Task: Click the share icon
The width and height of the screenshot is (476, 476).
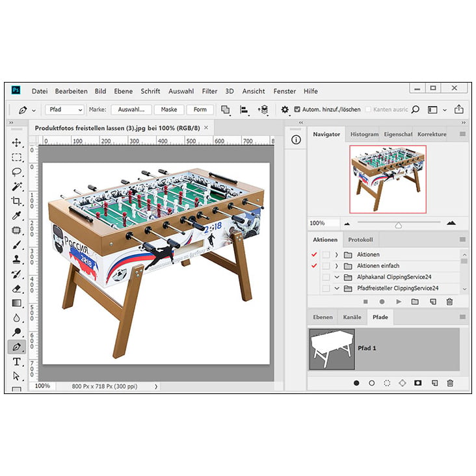Action: [x=458, y=109]
